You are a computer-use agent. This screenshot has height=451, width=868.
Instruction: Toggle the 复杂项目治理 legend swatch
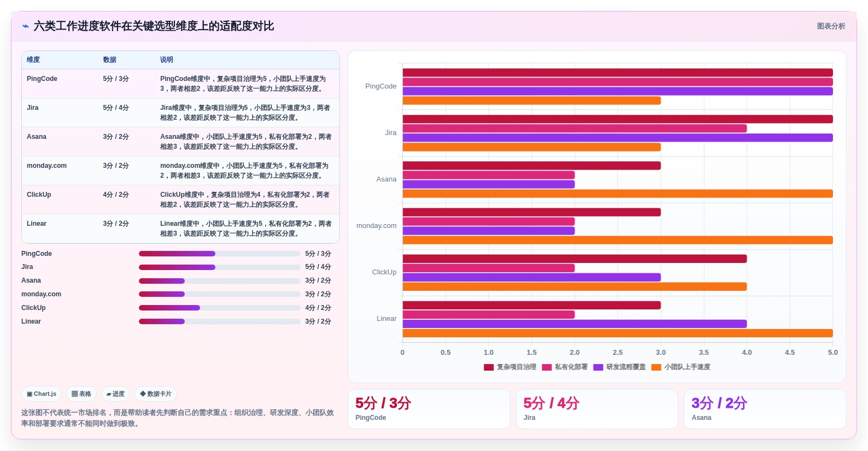pyautogui.click(x=489, y=367)
